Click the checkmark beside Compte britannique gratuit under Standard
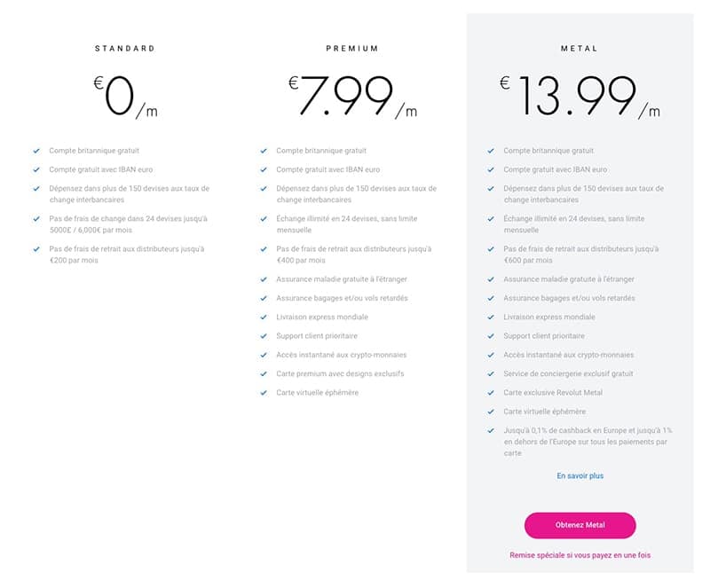 click(36, 150)
